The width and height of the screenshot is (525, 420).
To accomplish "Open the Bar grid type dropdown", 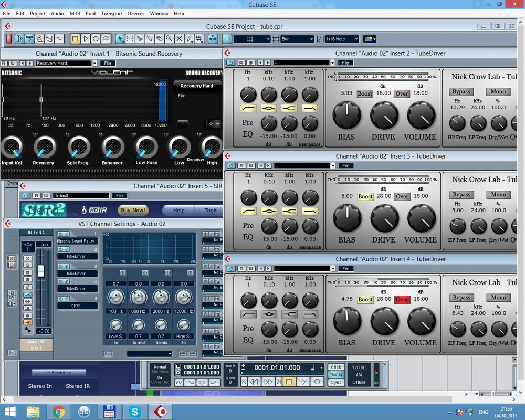I will (x=297, y=39).
